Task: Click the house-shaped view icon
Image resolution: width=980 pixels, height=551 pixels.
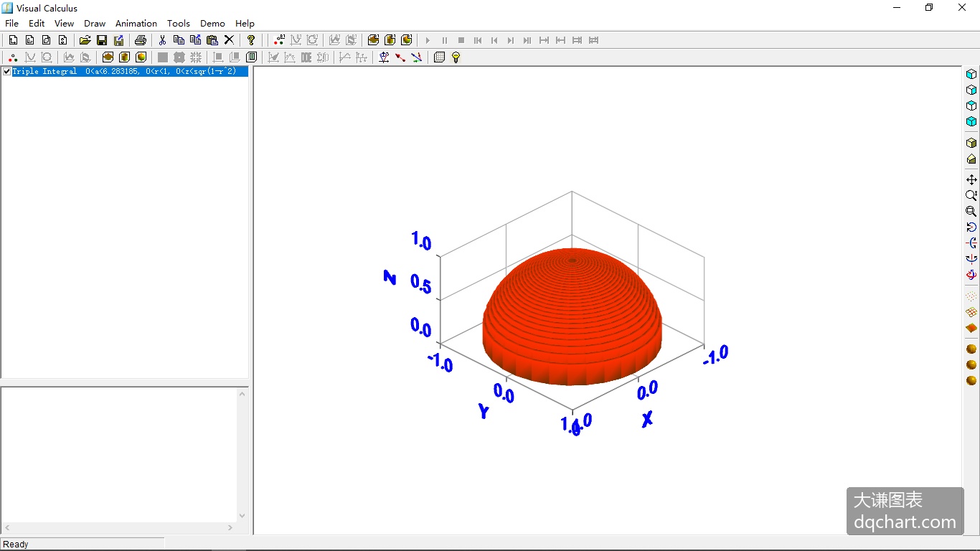Action: 971,159
